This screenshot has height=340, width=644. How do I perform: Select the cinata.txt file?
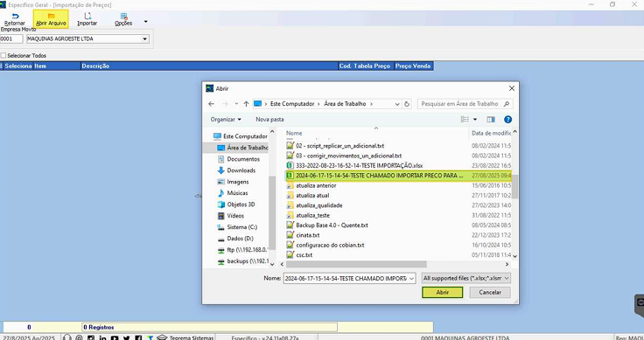coord(303,235)
